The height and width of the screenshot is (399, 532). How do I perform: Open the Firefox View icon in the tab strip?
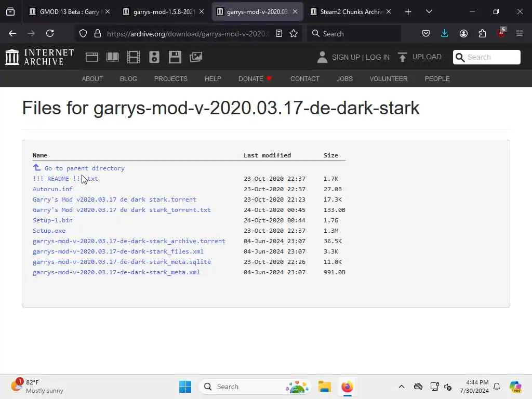click(10, 12)
